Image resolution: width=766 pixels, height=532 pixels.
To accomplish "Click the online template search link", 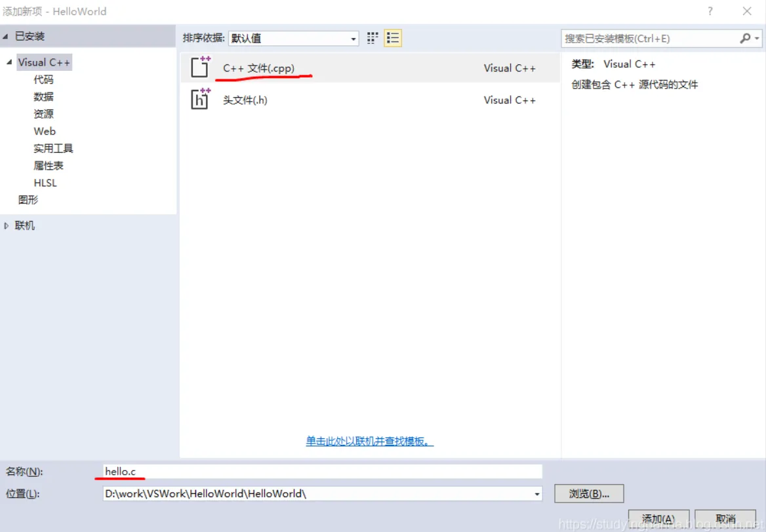I will (x=369, y=441).
